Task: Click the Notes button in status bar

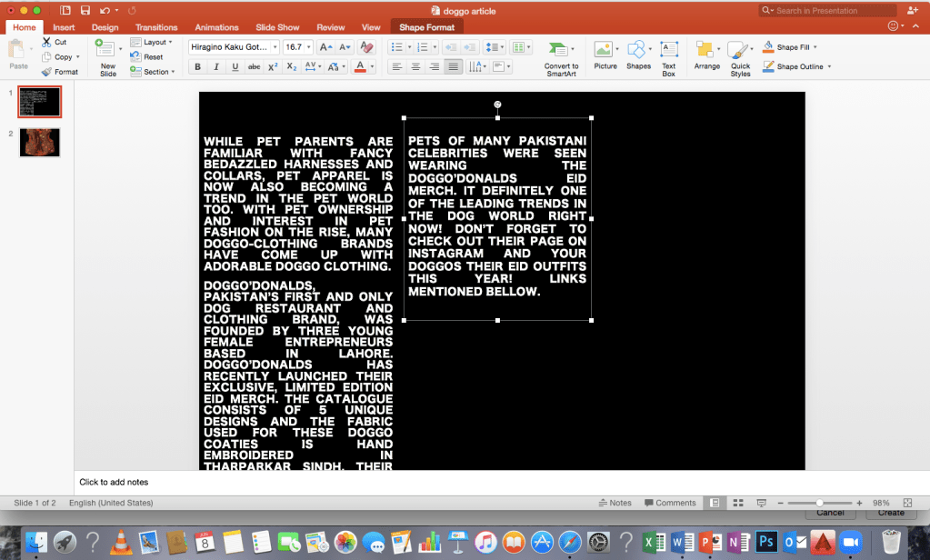Action: pos(615,503)
